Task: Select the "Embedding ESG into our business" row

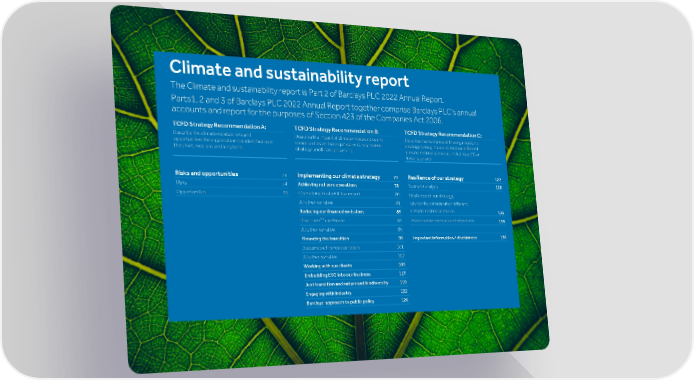Action: click(x=355, y=275)
